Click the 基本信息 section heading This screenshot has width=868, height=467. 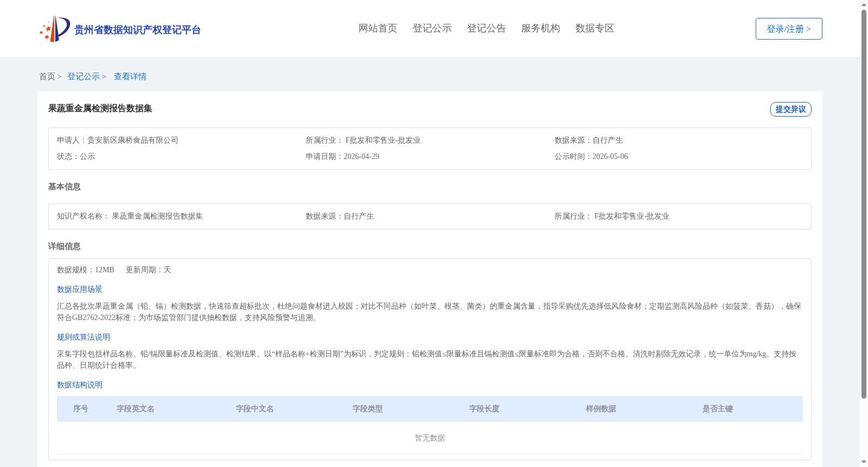click(64, 187)
